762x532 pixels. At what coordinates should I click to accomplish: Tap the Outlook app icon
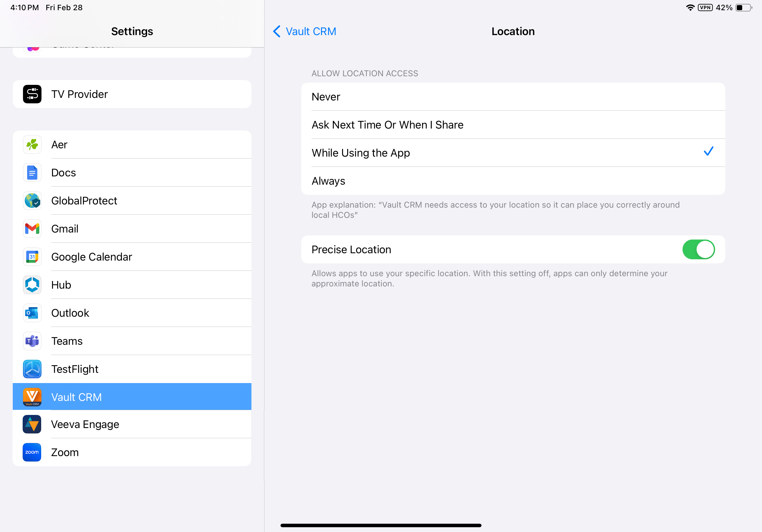coord(32,313)
